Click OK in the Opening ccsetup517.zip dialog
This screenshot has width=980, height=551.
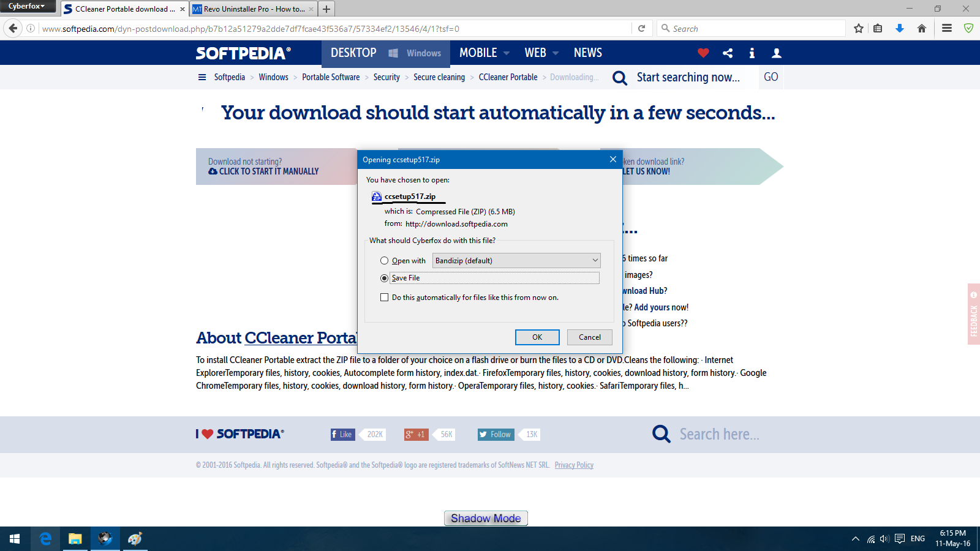(x=537, y=337)
